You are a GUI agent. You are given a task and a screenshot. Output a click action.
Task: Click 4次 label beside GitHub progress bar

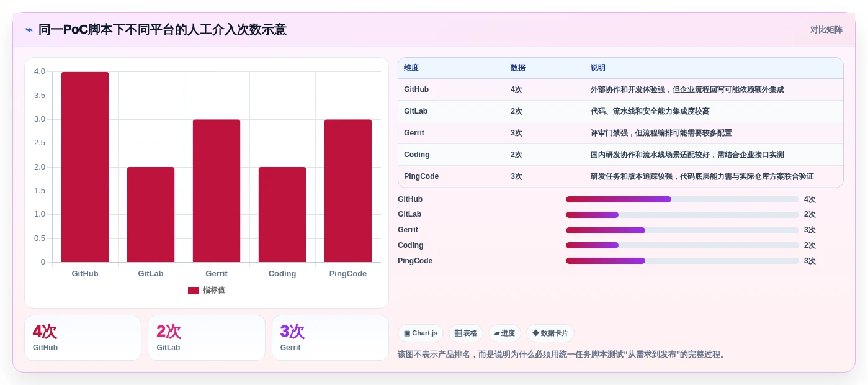(810, 199)
